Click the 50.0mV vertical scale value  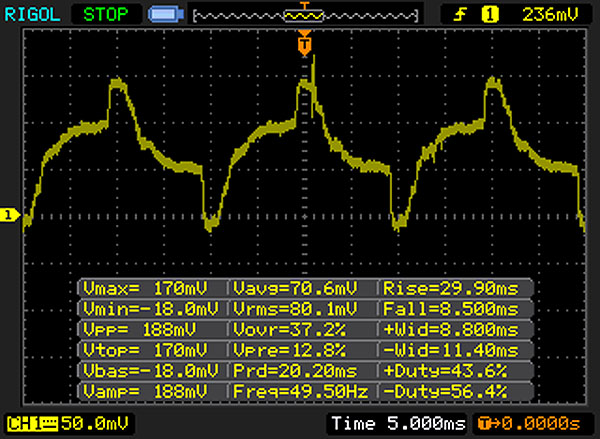coord(95,424)
